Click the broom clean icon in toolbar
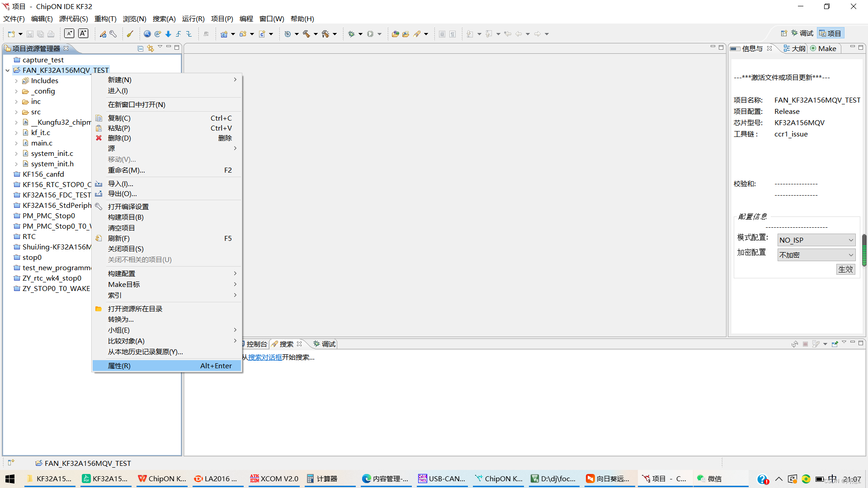 click(x=130, y=34)
